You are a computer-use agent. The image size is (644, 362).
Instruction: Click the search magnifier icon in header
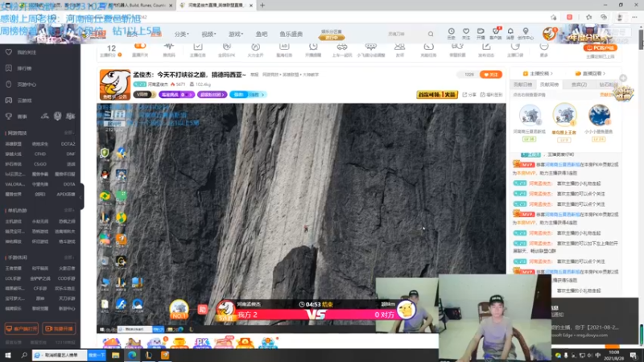click(431, 34)
